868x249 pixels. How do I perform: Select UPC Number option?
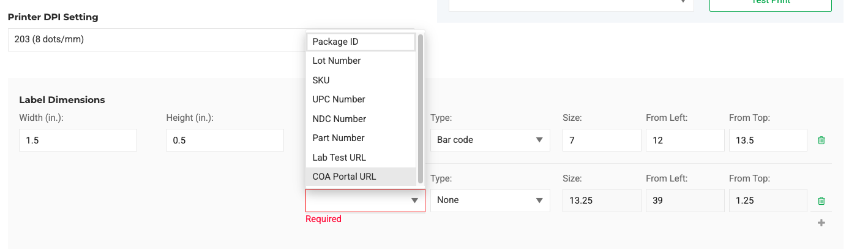coord(361,99)
